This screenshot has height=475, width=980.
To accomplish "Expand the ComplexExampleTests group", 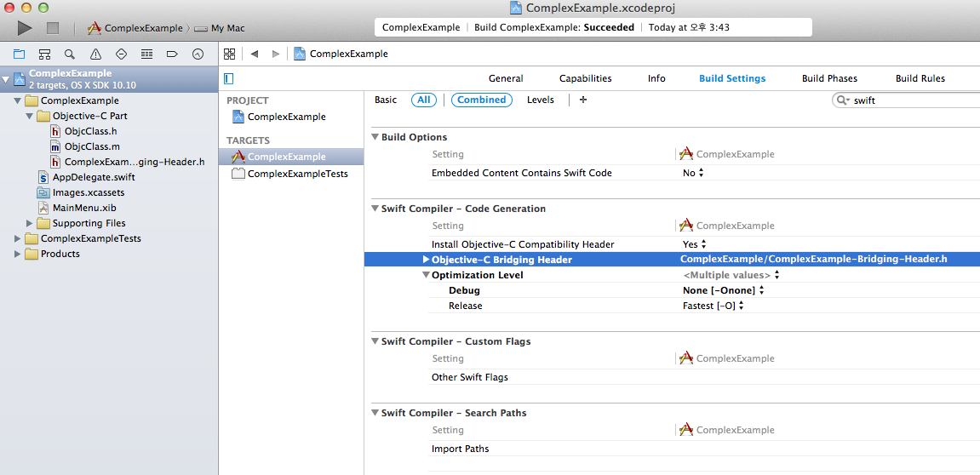I will pyautogui.click(x=18, y=238).
